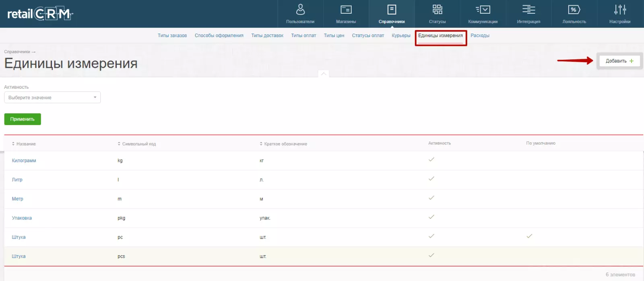
Task: Switch to Единицы измерения tab
Action: click(x=440, y=35)
